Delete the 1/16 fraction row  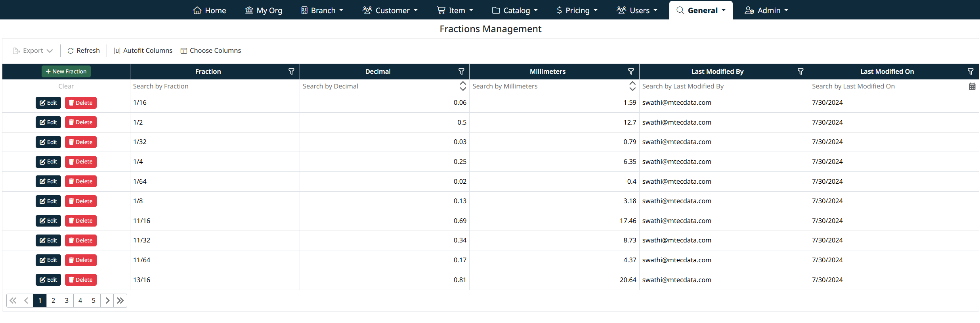(x=81, y=103)
